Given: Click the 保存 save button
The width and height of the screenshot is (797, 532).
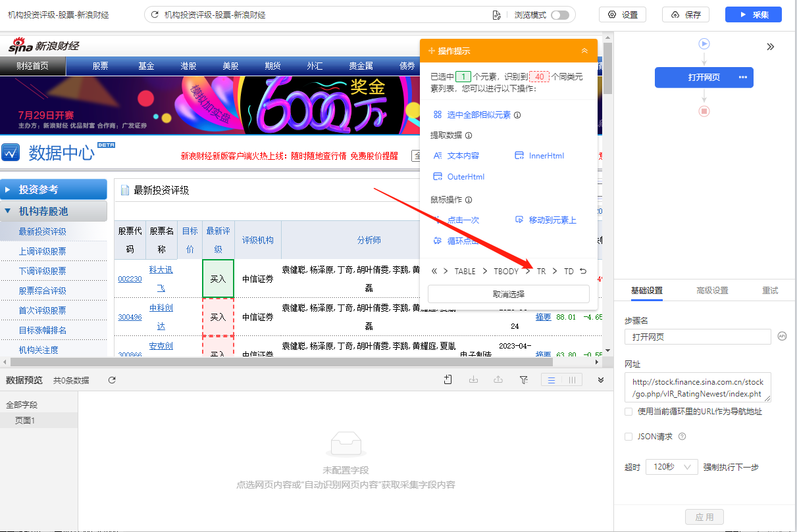Looking at the screenshot, I should 686,14.
